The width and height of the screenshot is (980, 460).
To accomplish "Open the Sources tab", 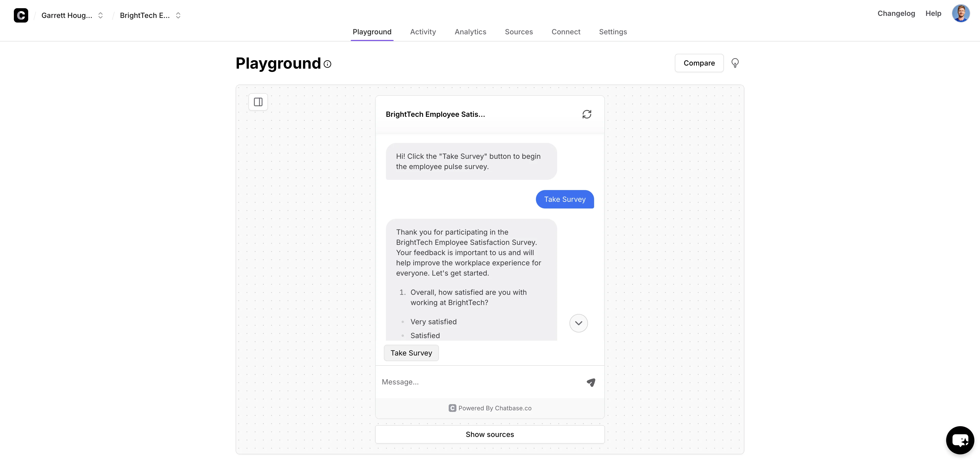I will click(x=518, y=32).
